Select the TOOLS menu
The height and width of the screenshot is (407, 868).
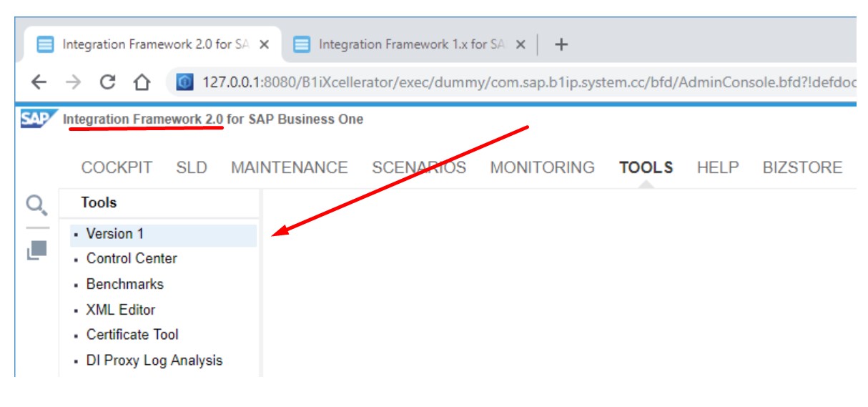[646, 167]
